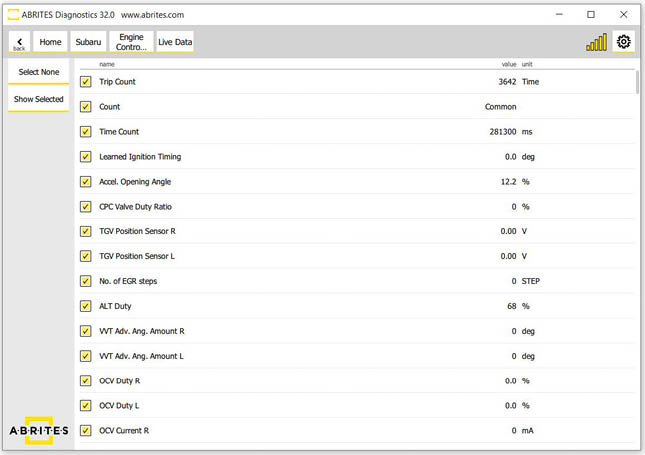Click the back arrow button

pyautogui.click(x=19, y=42)
